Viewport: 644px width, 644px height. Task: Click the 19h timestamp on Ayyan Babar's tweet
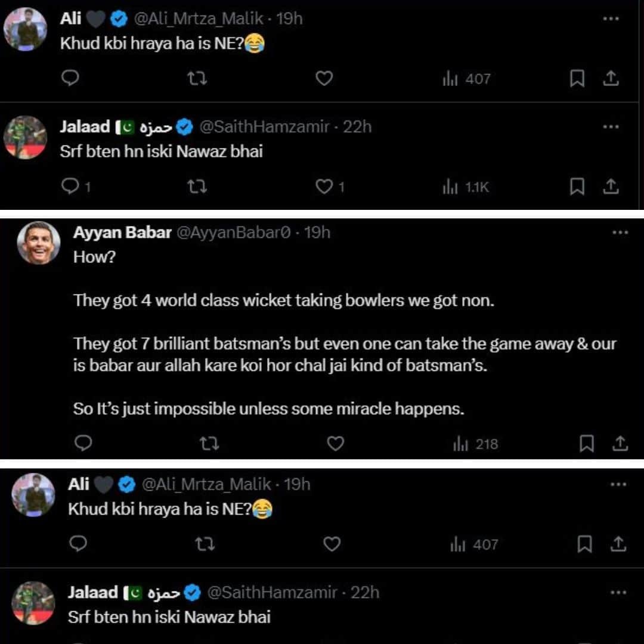click(317, 233)
